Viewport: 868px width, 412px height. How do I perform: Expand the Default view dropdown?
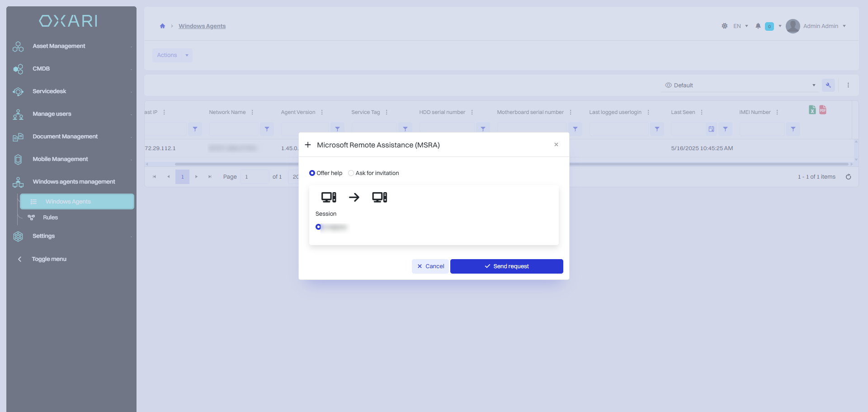tap(740, 85)
